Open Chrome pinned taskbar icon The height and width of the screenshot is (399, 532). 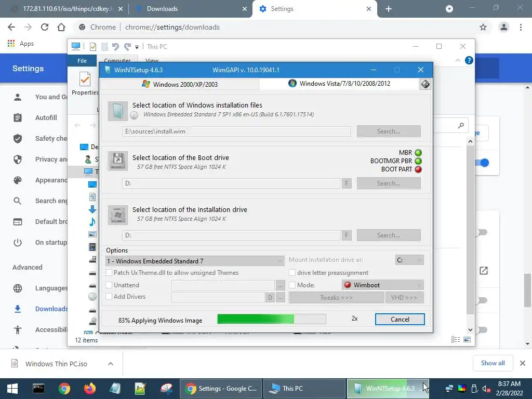(64, 389)
